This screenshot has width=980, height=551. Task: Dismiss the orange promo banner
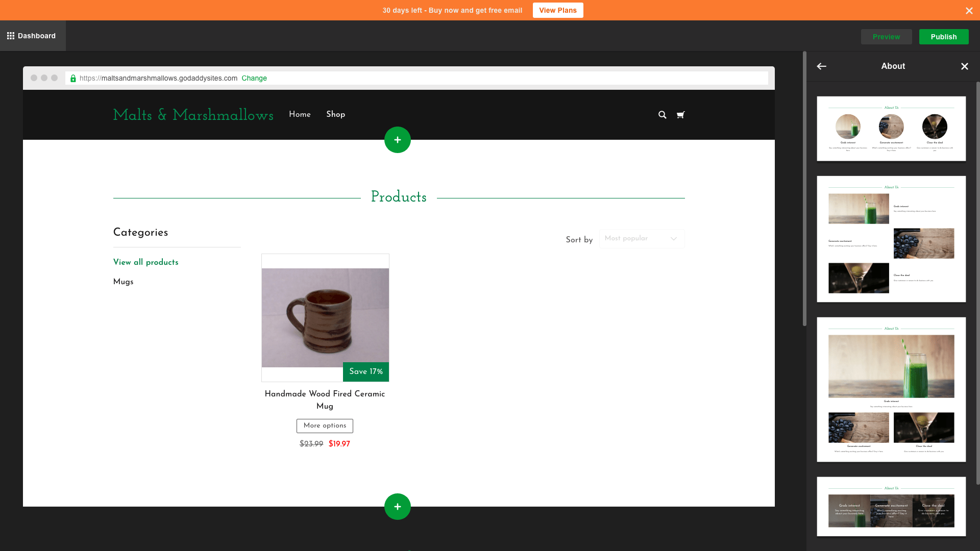(x=969, y=11)
